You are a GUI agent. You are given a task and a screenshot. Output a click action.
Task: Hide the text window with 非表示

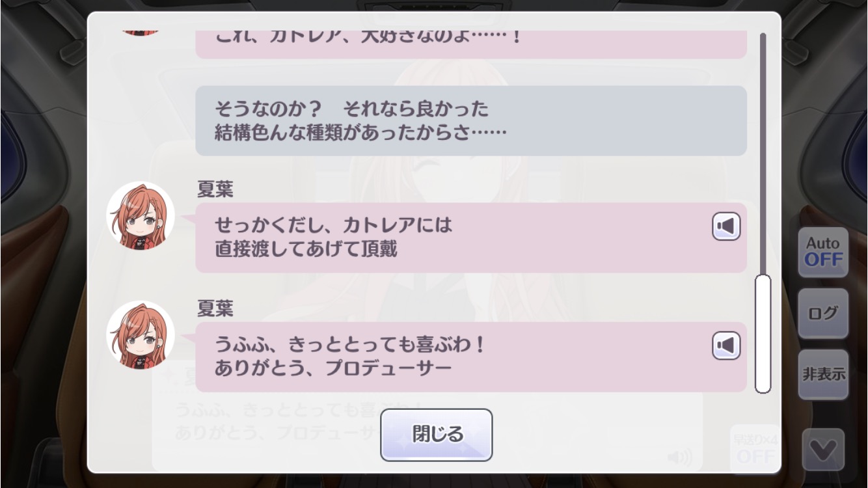823,374
